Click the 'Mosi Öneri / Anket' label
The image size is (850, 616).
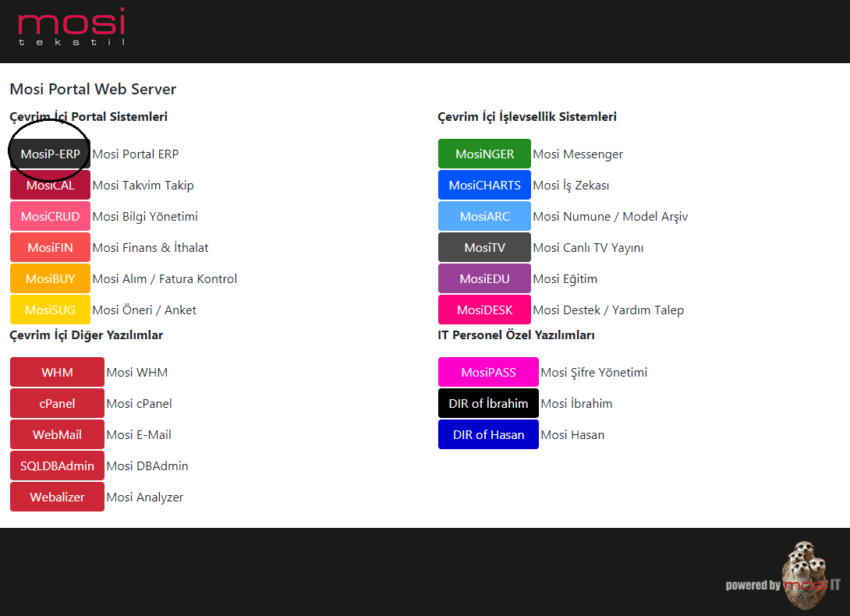144,310
